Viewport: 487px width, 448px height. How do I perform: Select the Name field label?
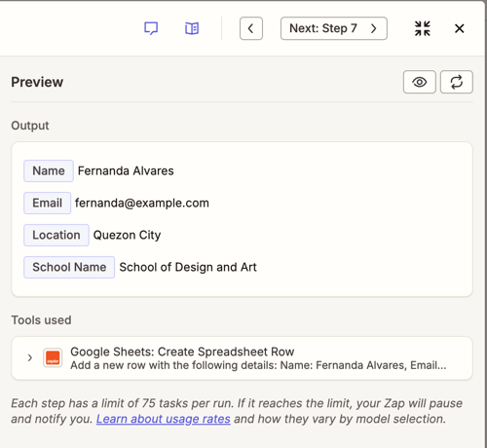tap(49, 170)
